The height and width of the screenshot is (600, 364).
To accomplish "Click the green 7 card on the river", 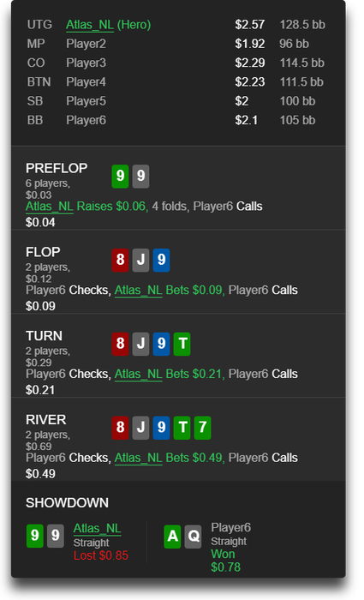I will click(x=203, y=428).
